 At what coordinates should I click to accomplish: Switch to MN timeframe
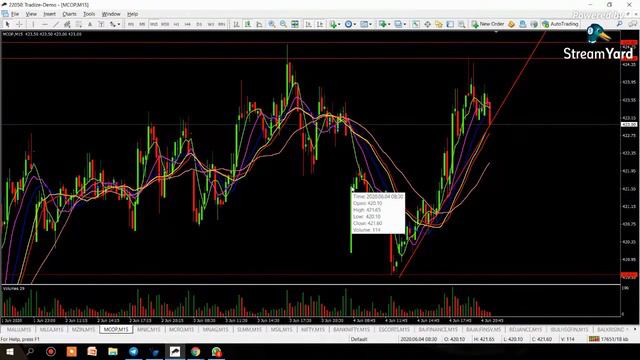coord(222,24)
